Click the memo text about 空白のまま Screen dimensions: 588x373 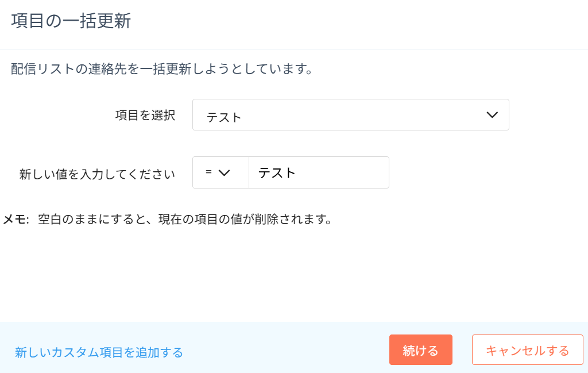coord(185,220)
